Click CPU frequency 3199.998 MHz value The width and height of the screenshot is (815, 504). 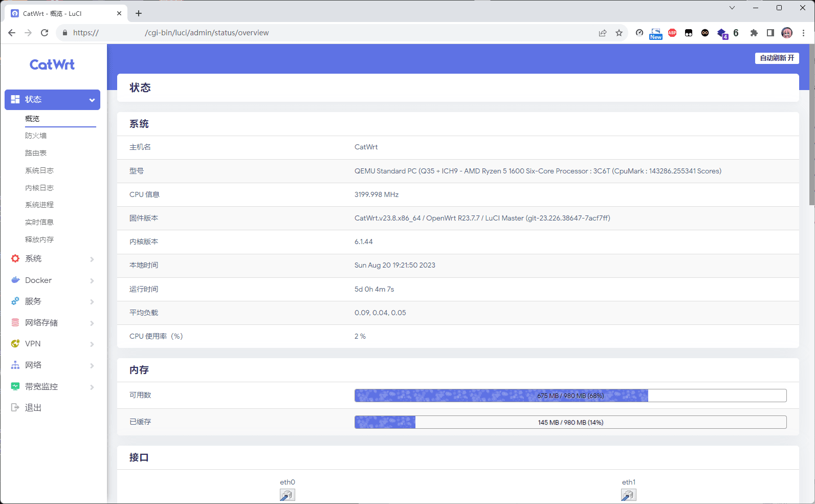[377, 194]
